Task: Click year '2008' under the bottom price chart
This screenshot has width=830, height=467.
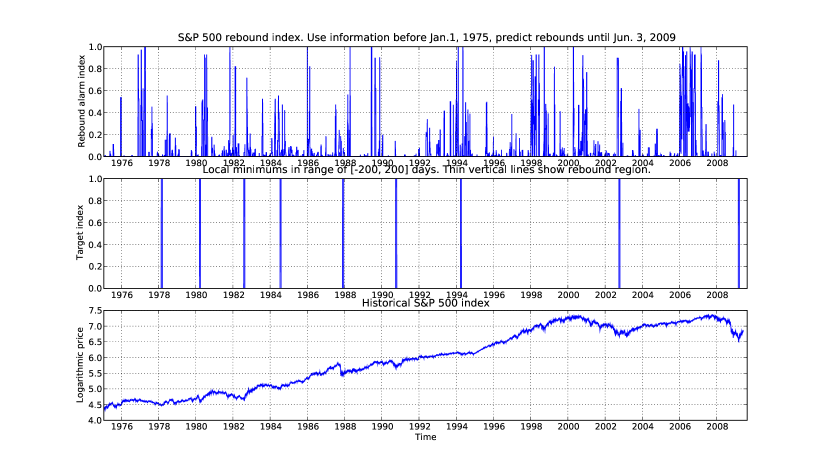Action: (717, 427)
